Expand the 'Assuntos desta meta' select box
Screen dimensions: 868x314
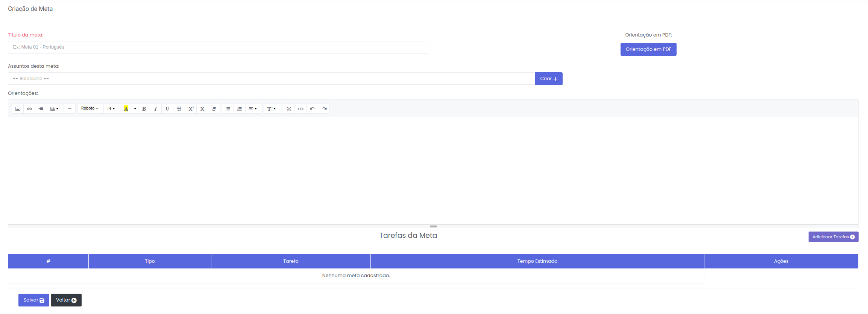tap(271, 79)
